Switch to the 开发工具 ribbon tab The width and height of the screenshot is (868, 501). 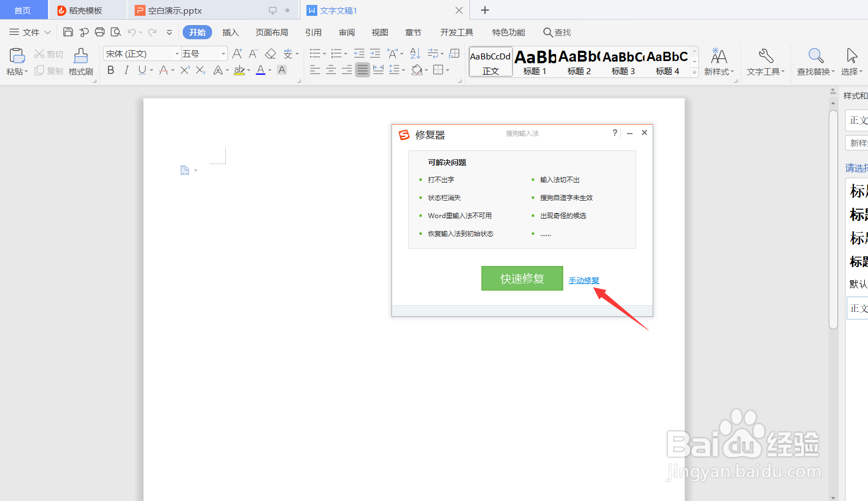coord(457,33)
